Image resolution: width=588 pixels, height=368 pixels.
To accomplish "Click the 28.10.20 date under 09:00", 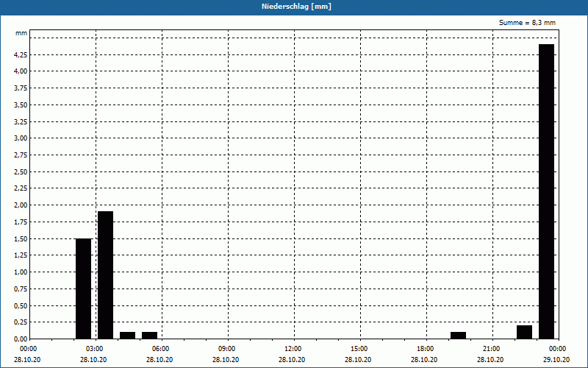I will click(226, 360).
